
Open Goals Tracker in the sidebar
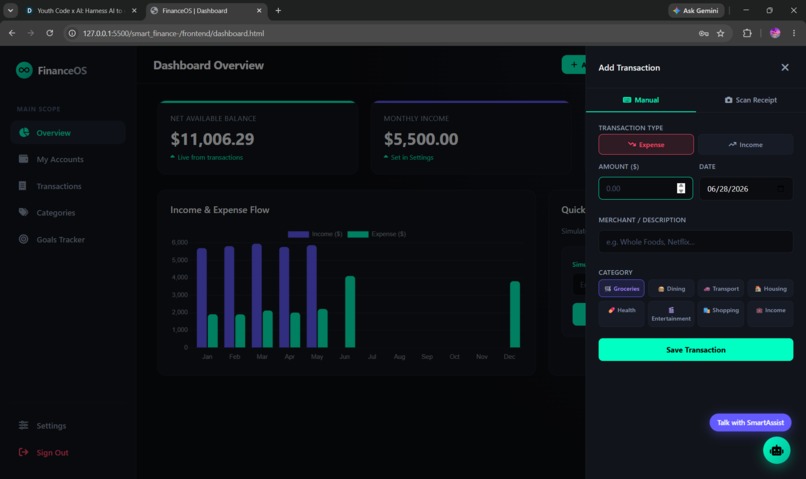coord(68,240)
